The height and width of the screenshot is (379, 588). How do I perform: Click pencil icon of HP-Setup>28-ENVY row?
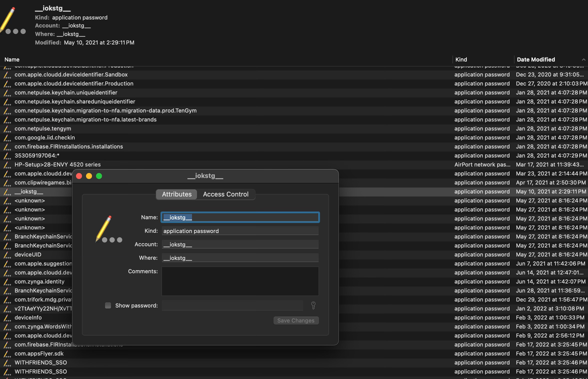(7, 165)
